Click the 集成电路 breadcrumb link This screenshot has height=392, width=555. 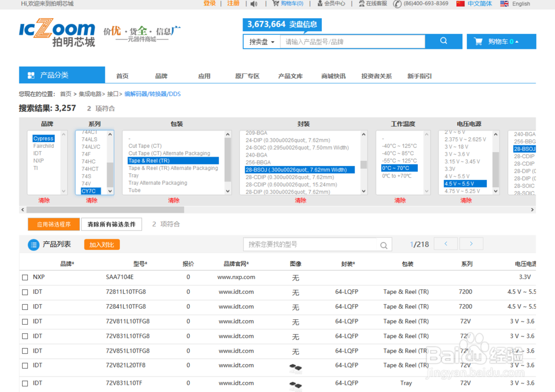90,94
